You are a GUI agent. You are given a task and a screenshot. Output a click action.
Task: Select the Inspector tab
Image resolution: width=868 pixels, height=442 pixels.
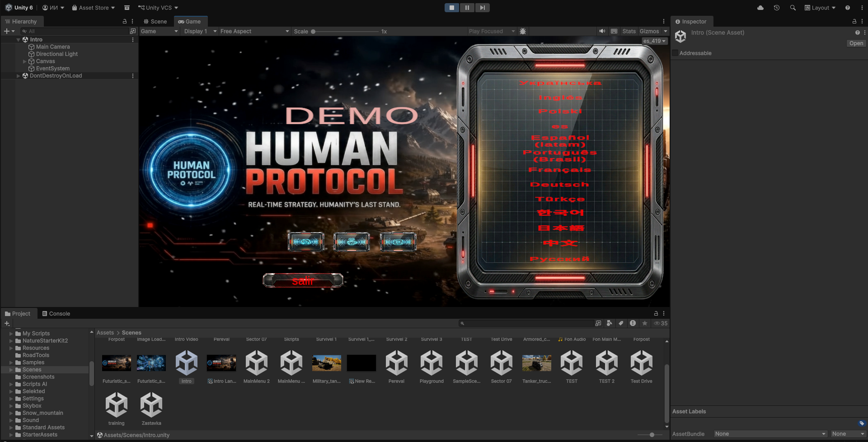691,21
